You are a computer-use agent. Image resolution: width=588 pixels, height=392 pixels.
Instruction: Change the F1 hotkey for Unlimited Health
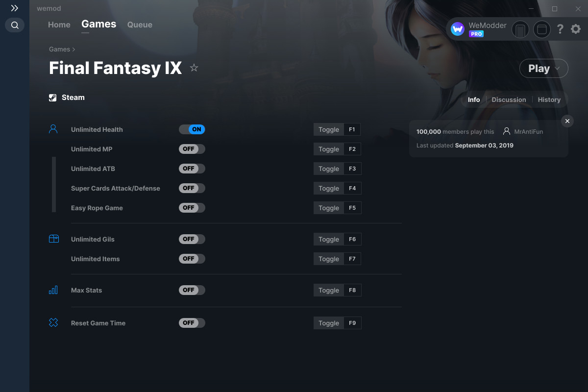(352, 129)
